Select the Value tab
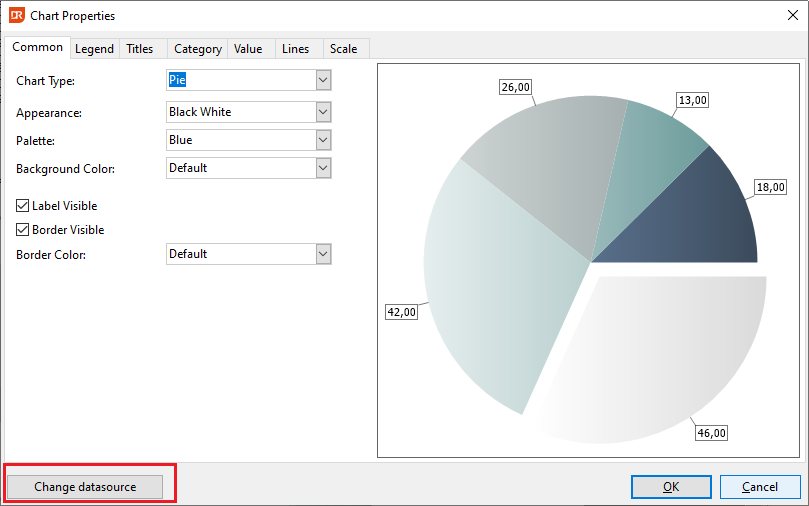 coord(248,49)
